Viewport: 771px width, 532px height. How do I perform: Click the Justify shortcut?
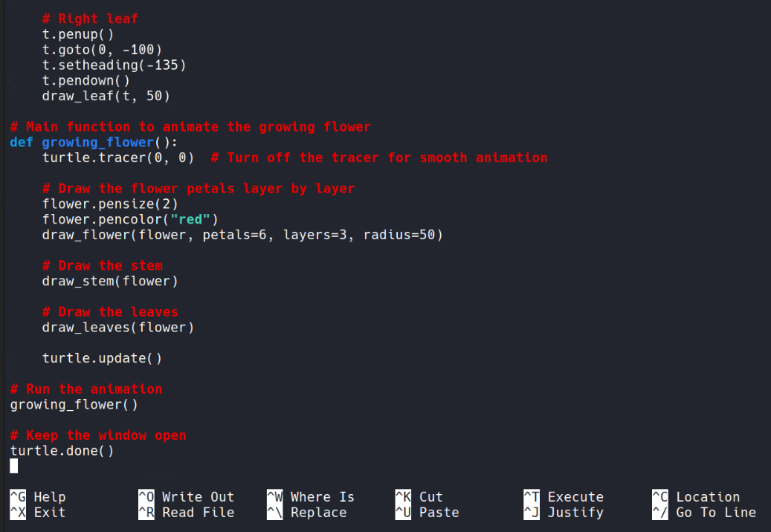tap(575, 513)
